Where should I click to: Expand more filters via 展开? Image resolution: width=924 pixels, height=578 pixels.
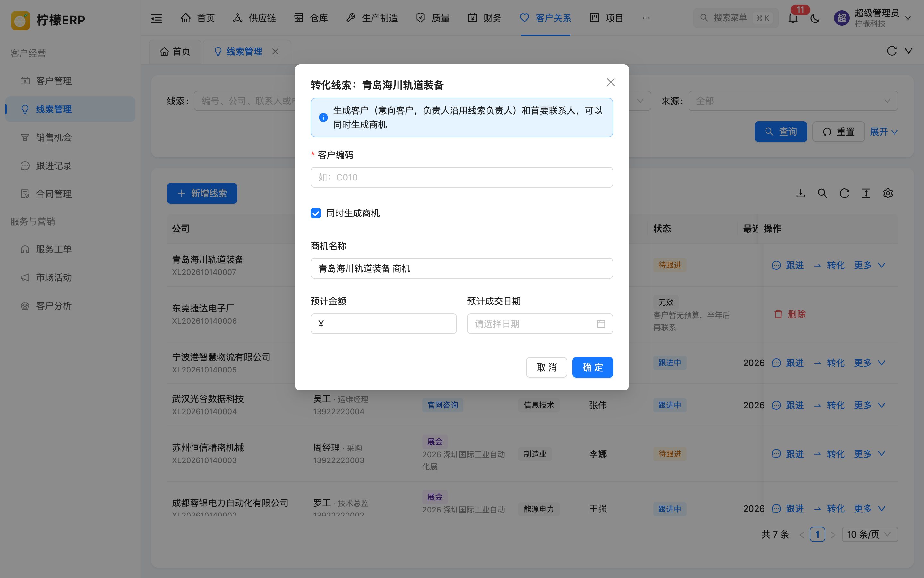point(884,132)
